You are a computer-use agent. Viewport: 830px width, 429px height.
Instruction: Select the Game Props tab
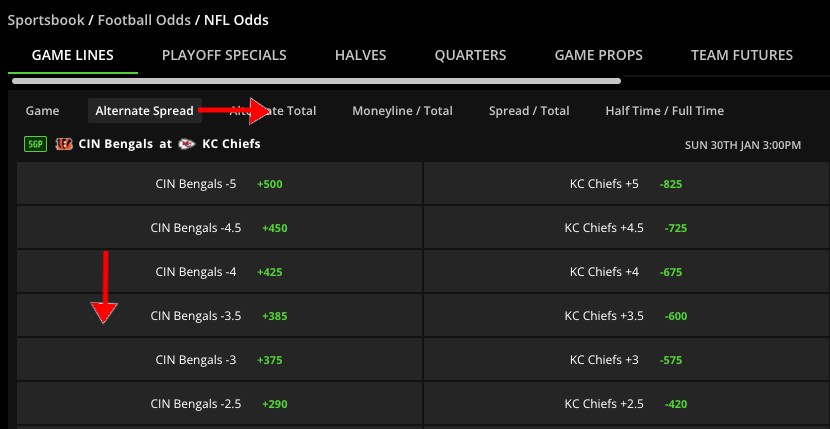pos(598,55)
